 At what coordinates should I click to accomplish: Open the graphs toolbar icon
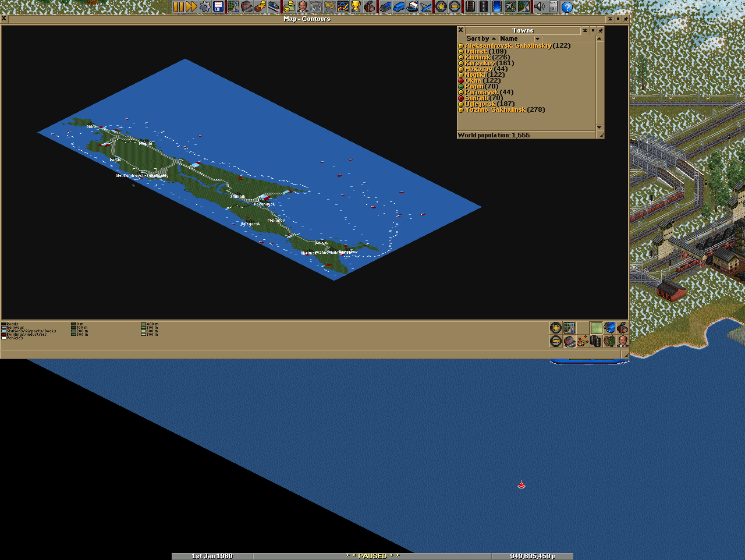coord(343,7)
